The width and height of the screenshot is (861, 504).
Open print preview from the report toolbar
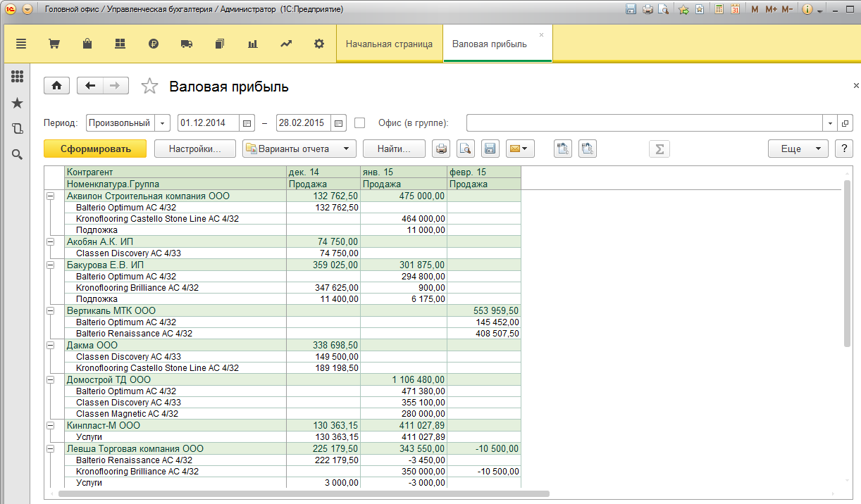pos(465,149)
